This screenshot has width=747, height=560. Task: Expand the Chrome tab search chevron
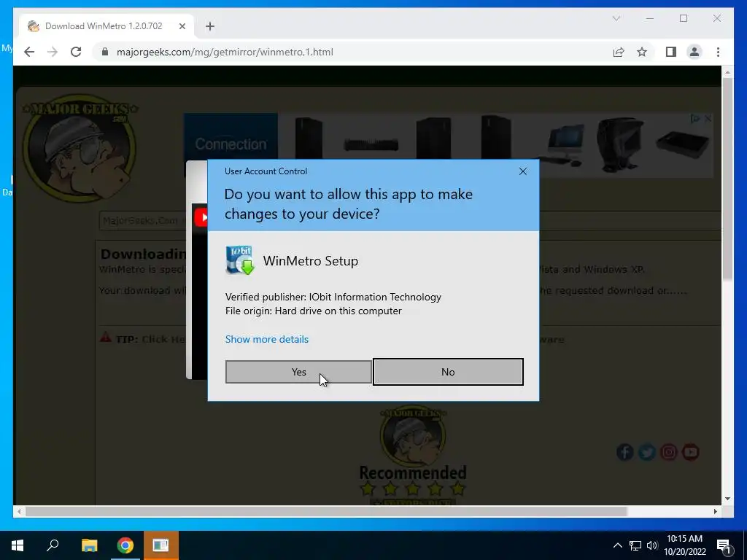tap(616, 18)
